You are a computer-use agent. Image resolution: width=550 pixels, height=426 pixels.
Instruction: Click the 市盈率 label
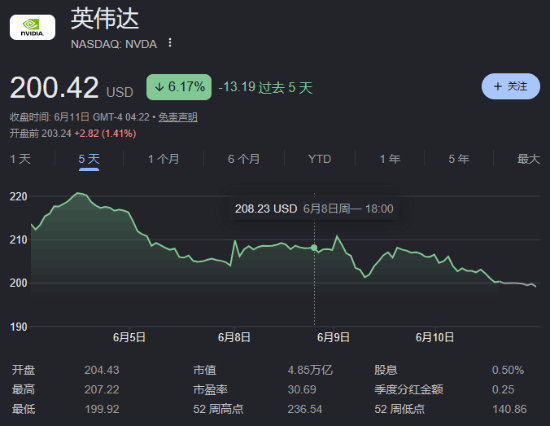click(x=210, y=390)
